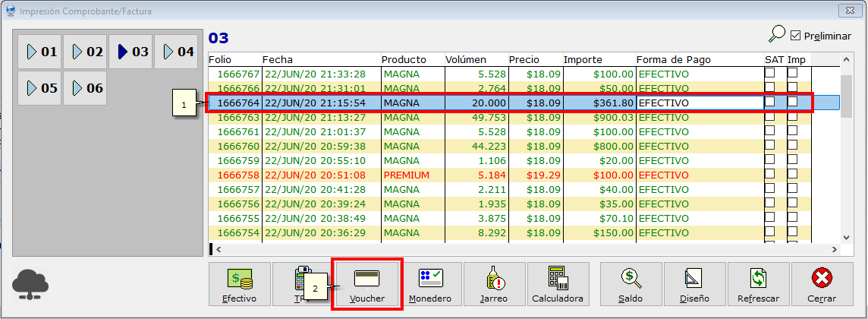Toggle the Preliminar checkbox
Image resolution: width=868 pixels, height=319 pixels.
click(x=796, y=36)
